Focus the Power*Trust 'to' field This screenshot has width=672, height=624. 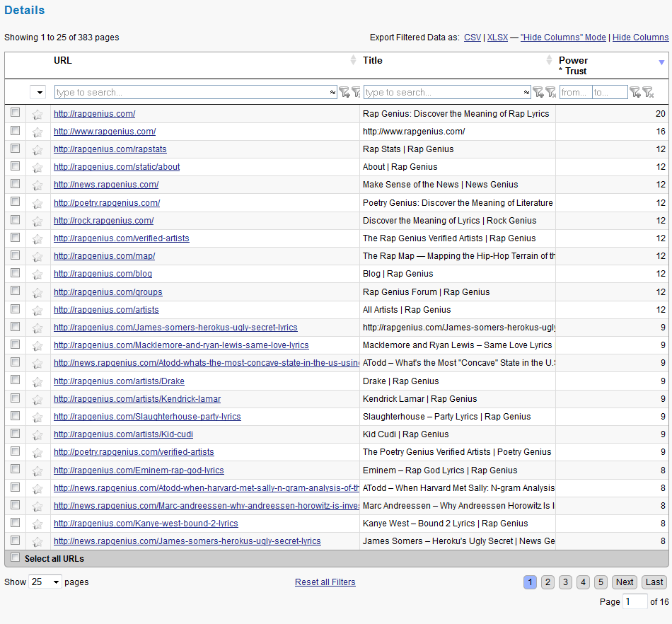click(610, 92)
